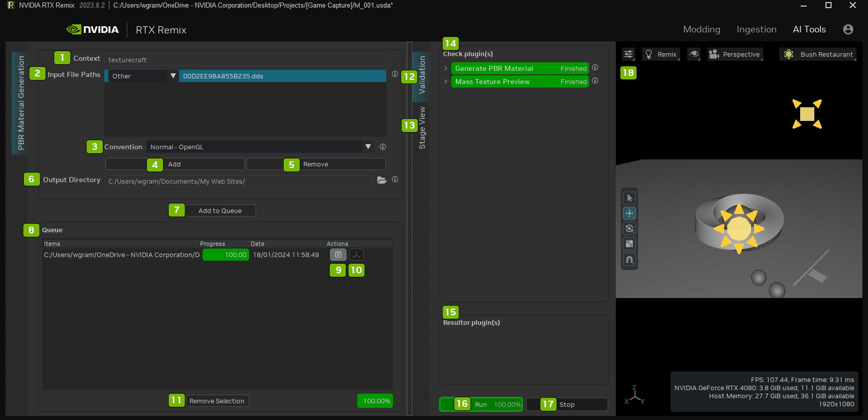The width and height of the screenshot is (868, 420).
Task: Expand the Generate PBR Material plugin
Action: pos(446,68)
